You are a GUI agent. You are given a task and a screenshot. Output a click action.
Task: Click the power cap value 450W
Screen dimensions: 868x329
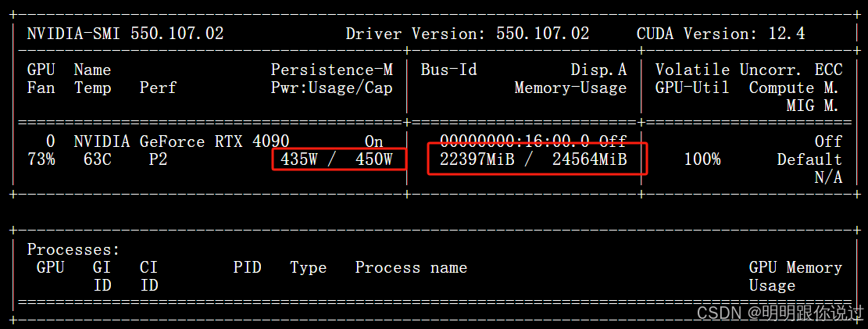(x=373, y=159)
